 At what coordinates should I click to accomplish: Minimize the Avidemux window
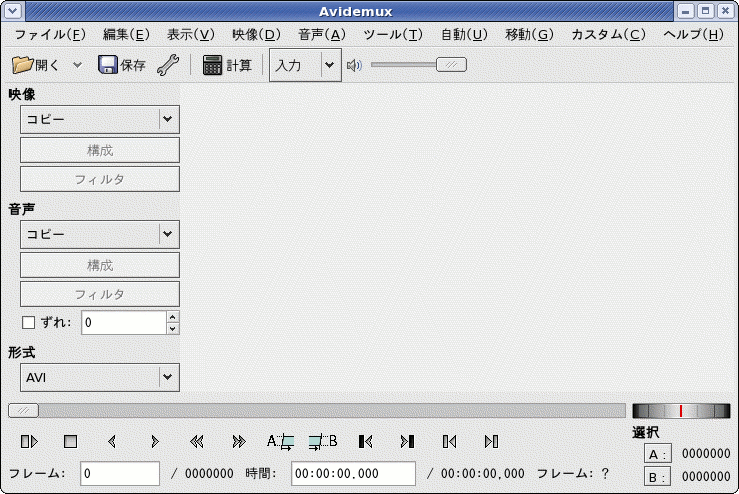tap(685, 11)
